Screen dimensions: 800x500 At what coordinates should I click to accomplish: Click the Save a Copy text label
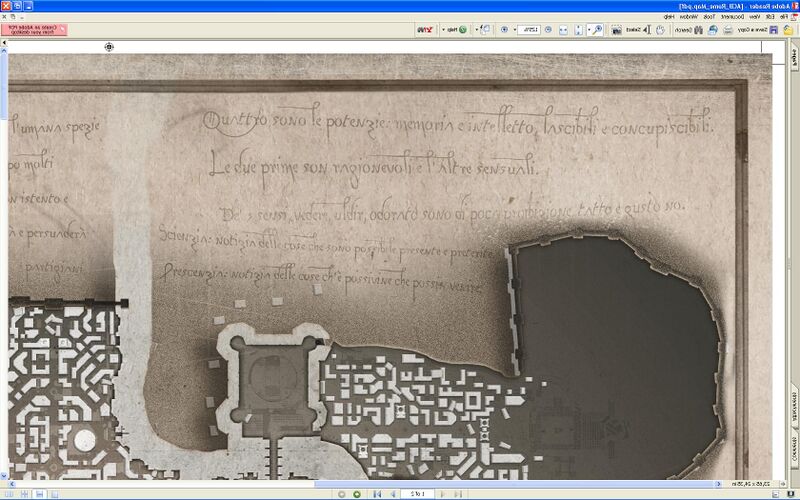tap(753, 30)
